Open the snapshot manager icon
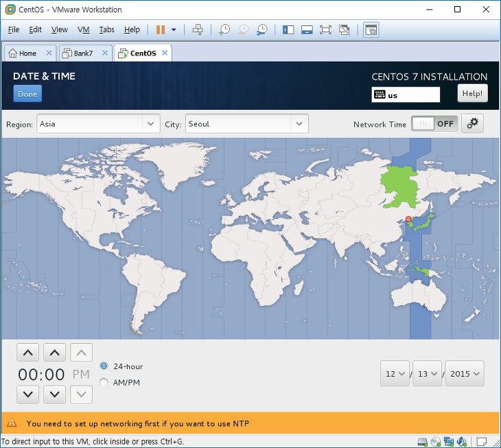 262,30
